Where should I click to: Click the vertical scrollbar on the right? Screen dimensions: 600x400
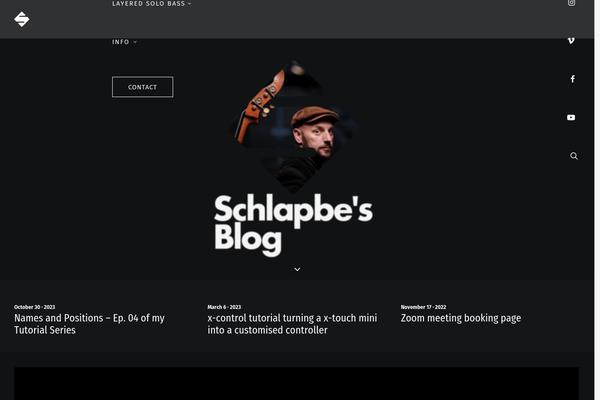597,200
